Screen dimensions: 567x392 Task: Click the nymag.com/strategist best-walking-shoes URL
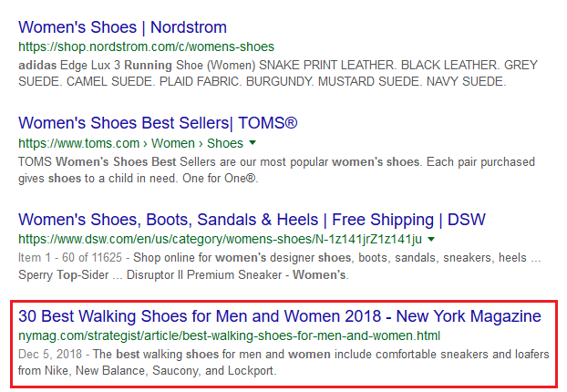pos(229,336)
